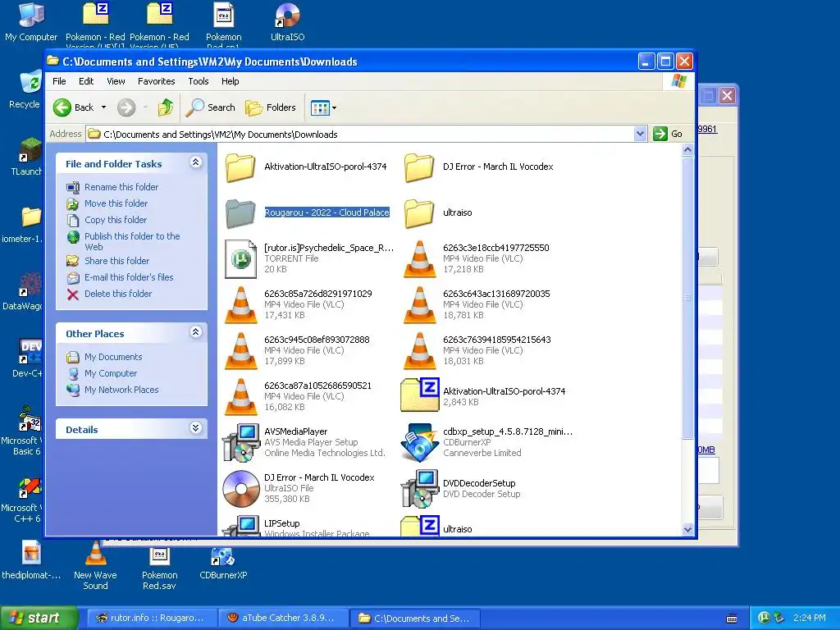Screen dimensions: 840x630
Task: Open New Wave Sound VLC desktop file
Action: point(95,565)
